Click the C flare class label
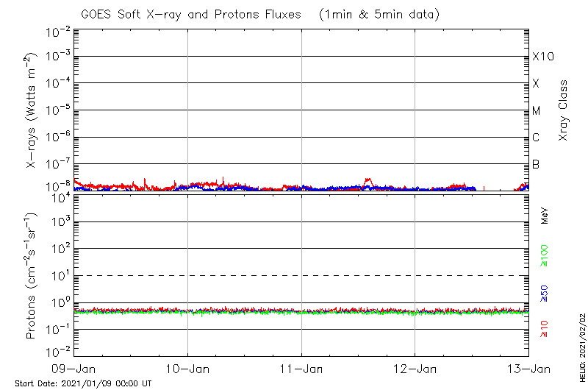This screenshot has height=390, width=588. (537, 138)
